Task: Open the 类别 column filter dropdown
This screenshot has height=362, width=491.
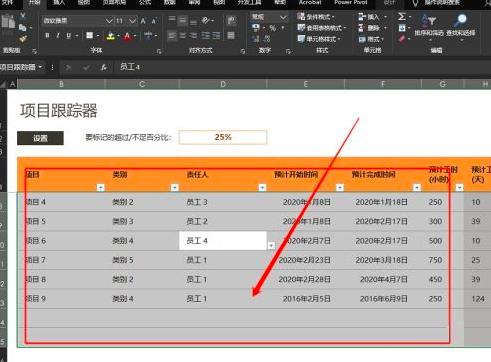Action: [175, 187]
